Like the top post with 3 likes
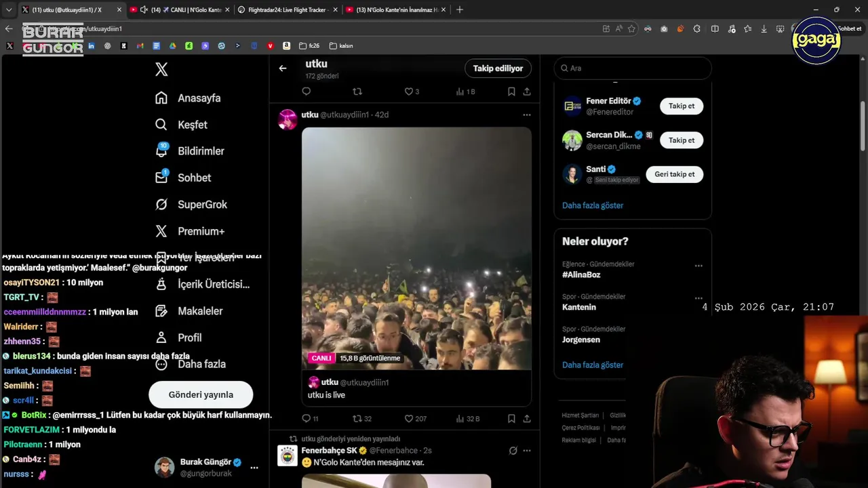This screenshot has height=488, width=868. click(409, 91)
